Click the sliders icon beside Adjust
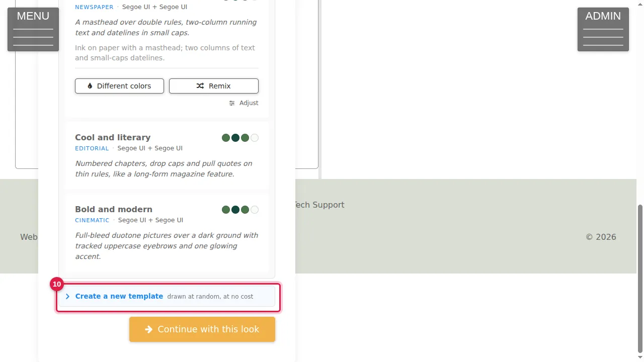The width and height of the screenshot is (644, 362). point(232,103)
